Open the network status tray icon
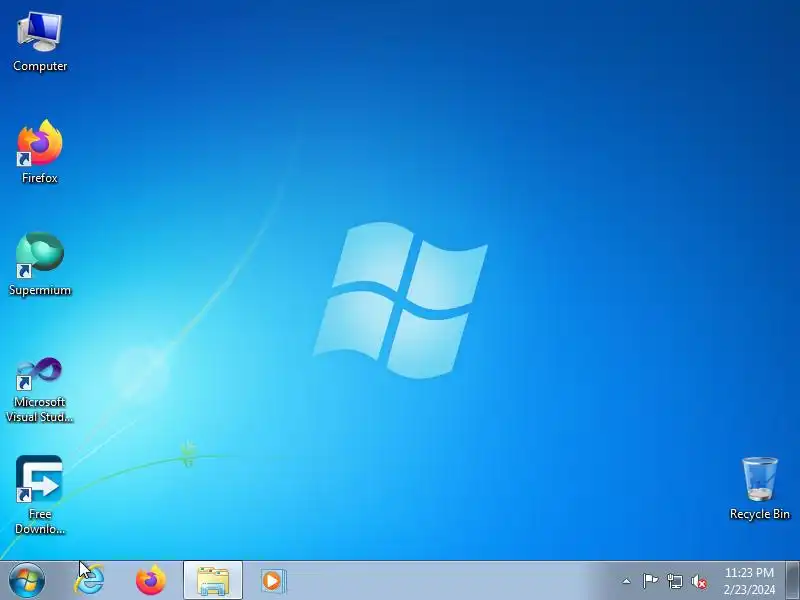This screenshot has height=600, width=800. pos(674,581)
